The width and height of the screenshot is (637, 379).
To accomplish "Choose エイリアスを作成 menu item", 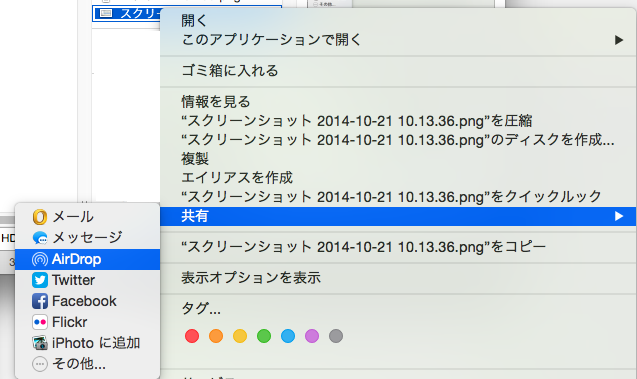I will tap(398, 178).
